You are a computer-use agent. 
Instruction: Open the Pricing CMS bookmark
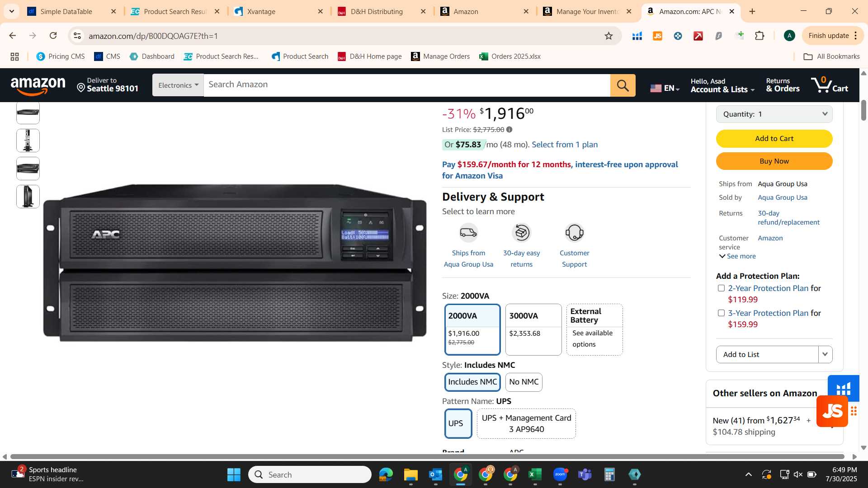[x=61, y=56]
